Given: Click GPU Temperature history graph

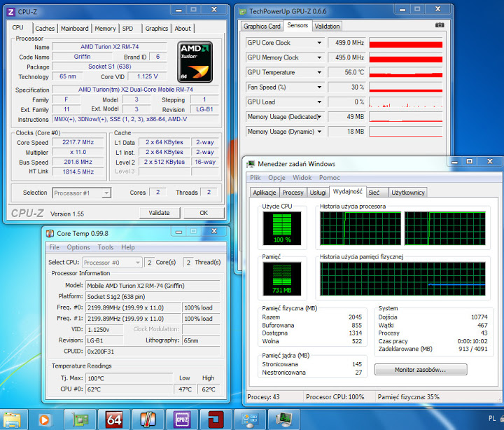Looking at the screenshot, I should click(405, 72).
